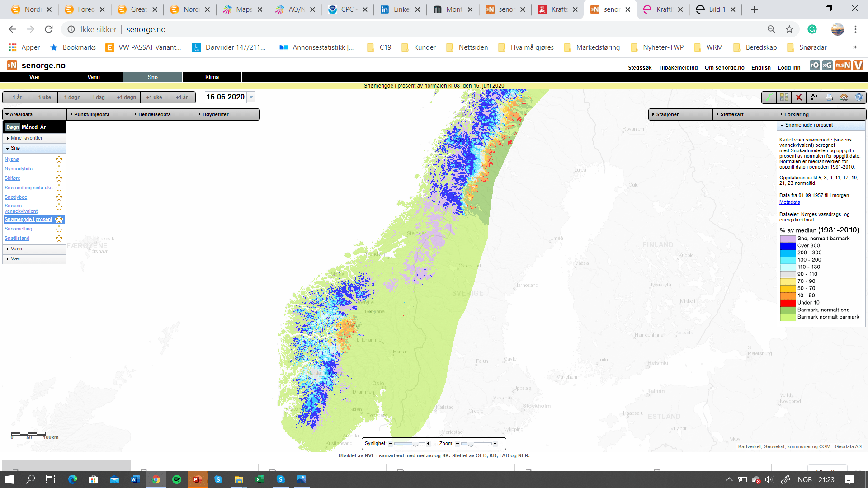Viewport: 868px width, 488px height.
Task: Collapse the Snø tree section
Action: point(34,148)
